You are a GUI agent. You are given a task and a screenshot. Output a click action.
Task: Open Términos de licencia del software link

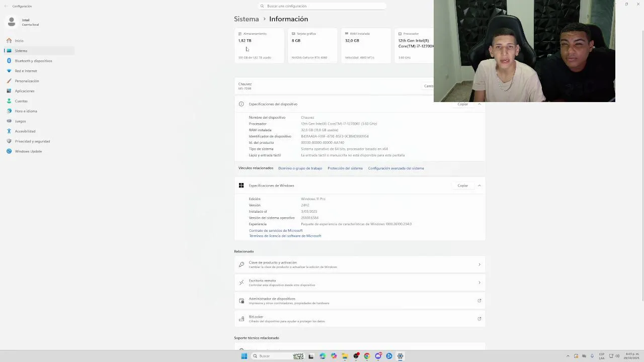coord(285,236)
